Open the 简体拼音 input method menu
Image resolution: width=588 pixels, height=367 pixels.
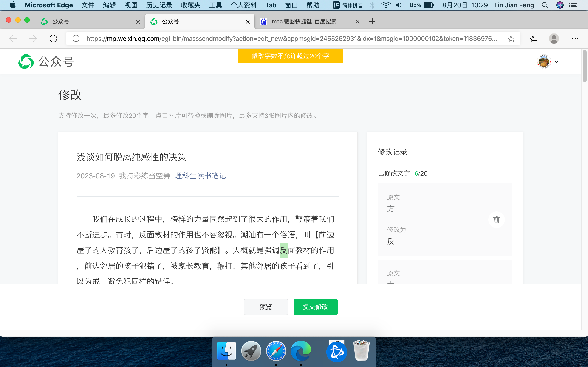348,5
